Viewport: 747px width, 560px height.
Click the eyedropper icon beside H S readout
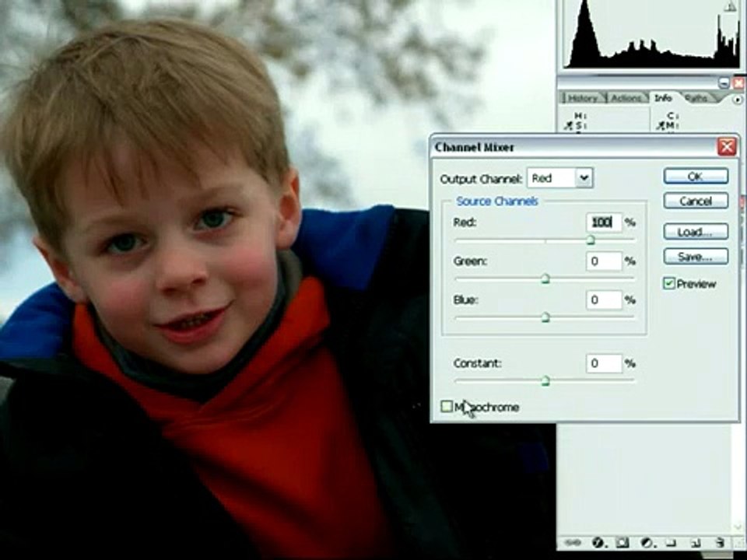click(x=568, y=126)
